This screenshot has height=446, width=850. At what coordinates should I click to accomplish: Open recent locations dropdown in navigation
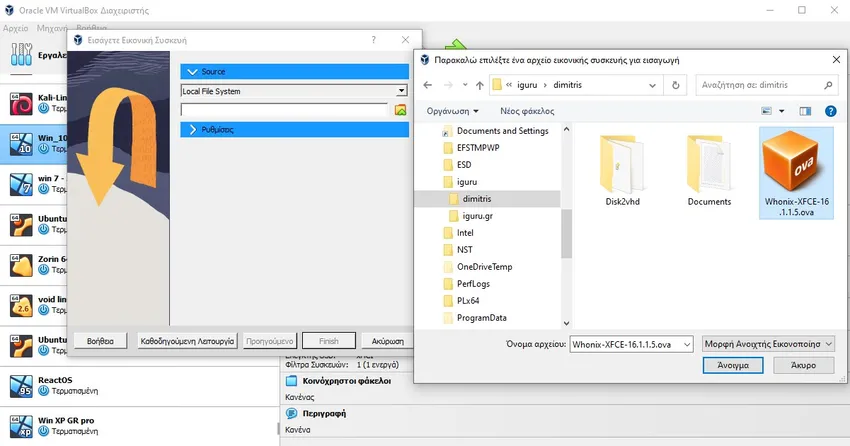465,85
